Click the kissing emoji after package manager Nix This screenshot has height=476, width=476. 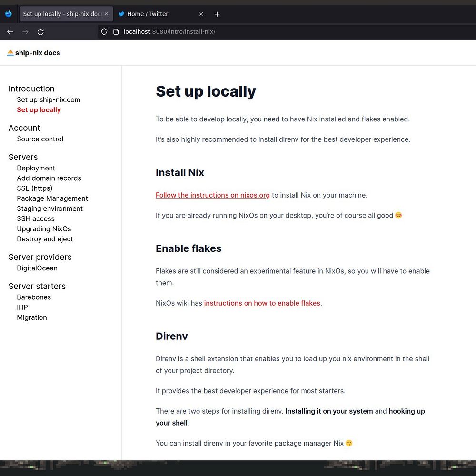click(x=349, y=443)
